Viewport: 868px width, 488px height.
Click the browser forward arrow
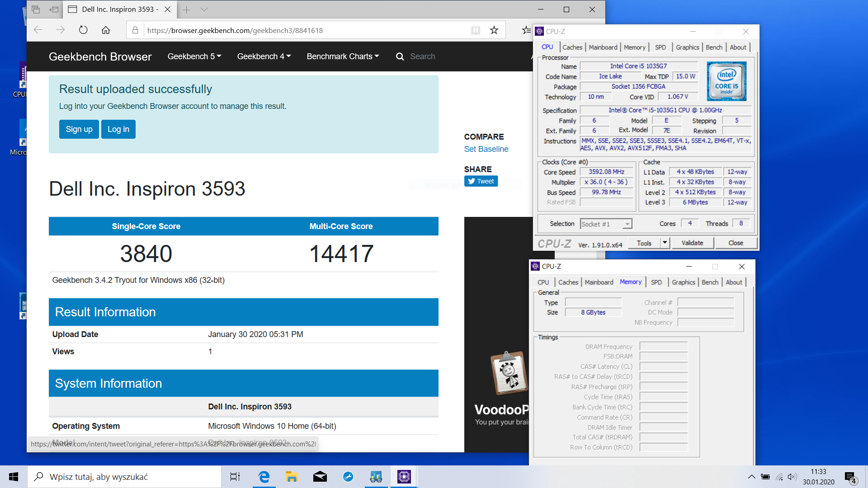(60, 30)
